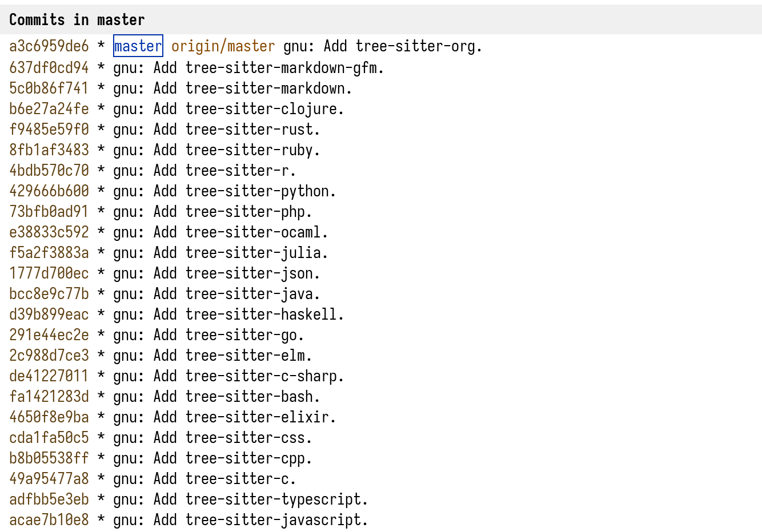
Task: Select commit hash 5c0b86f741
Action: pyautogui.click(x=49, y=88)
